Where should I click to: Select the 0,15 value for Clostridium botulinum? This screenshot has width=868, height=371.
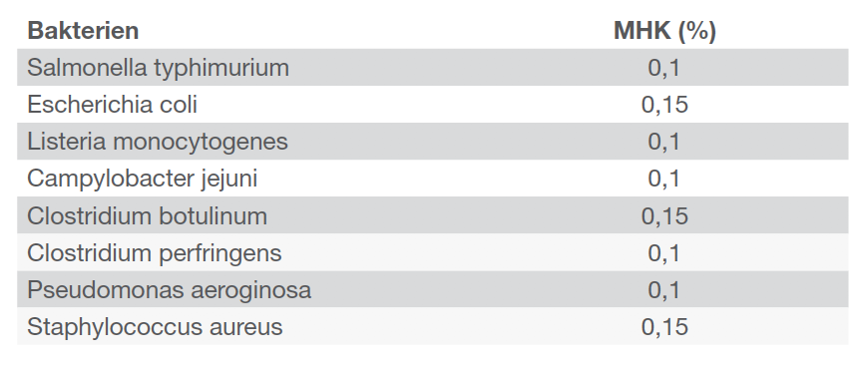(x=664, y=216)
